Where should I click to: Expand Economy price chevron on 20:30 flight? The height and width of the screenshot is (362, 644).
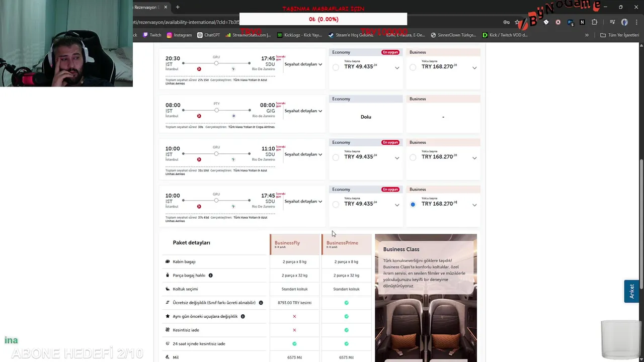click(397, 68)
